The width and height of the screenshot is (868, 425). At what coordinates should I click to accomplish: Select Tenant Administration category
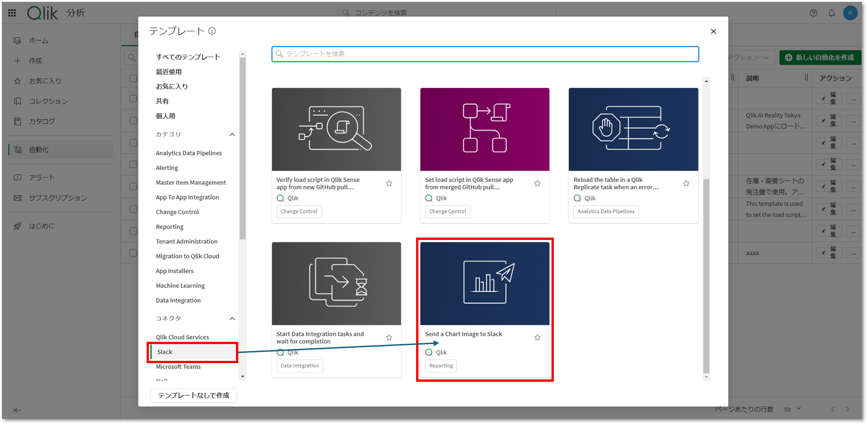click(x=187, y=241)
